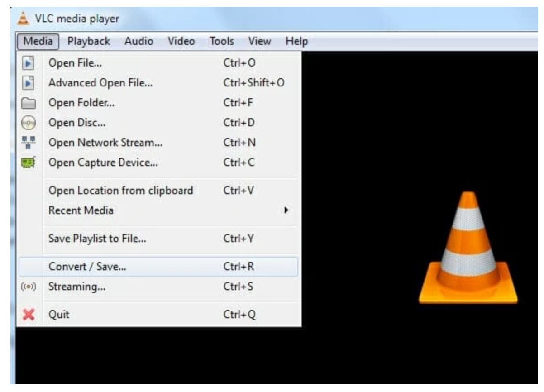Viewport: 544px width, 392px height.
Task: Click the Ctrl+Q shortcut text
Action: point(239,314)
